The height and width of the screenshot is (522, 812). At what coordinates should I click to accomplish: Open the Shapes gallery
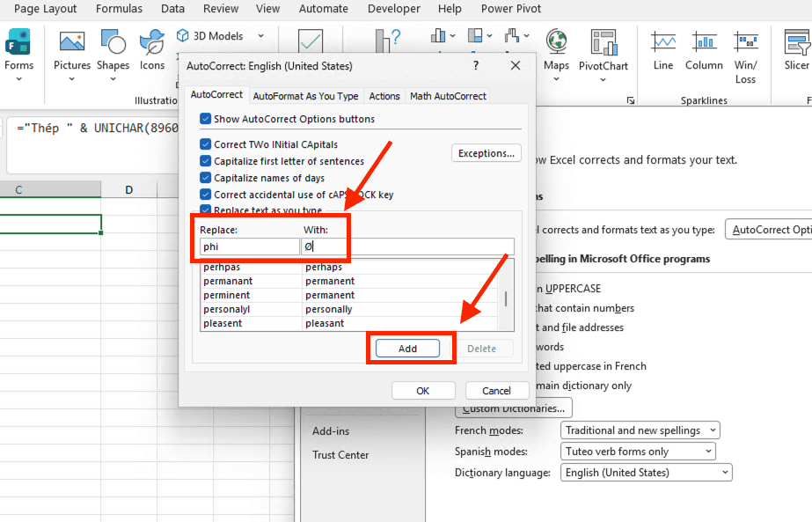click(x=113, y=42)
